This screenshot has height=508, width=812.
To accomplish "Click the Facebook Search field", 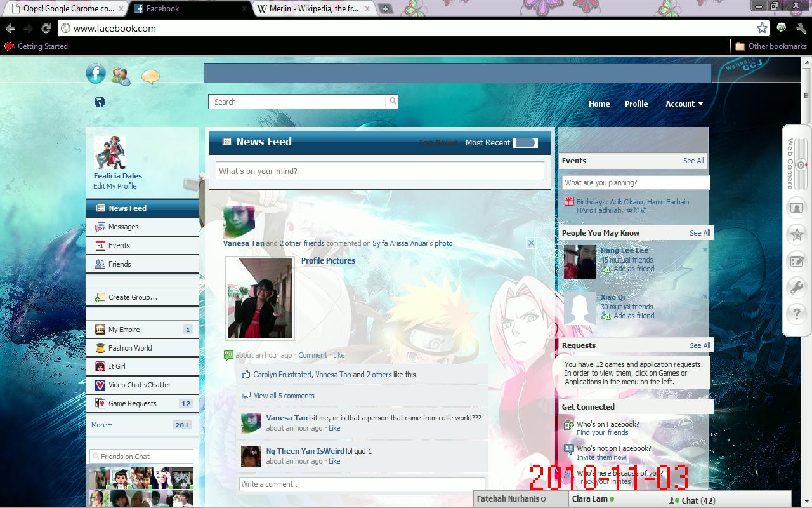I will [297, 102].
